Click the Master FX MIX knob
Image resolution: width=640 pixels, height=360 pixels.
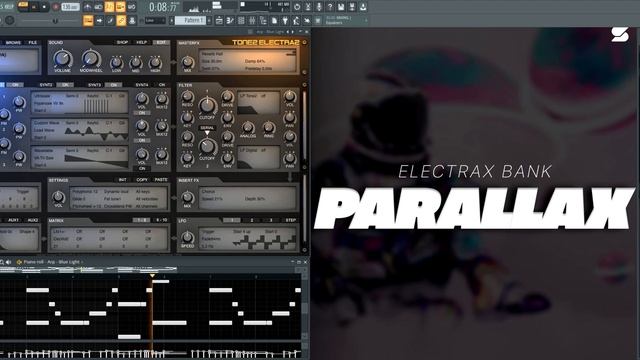[187, 62]
